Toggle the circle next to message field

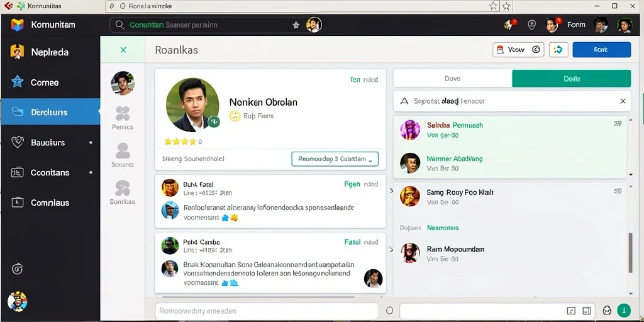[x=390, y=311]
